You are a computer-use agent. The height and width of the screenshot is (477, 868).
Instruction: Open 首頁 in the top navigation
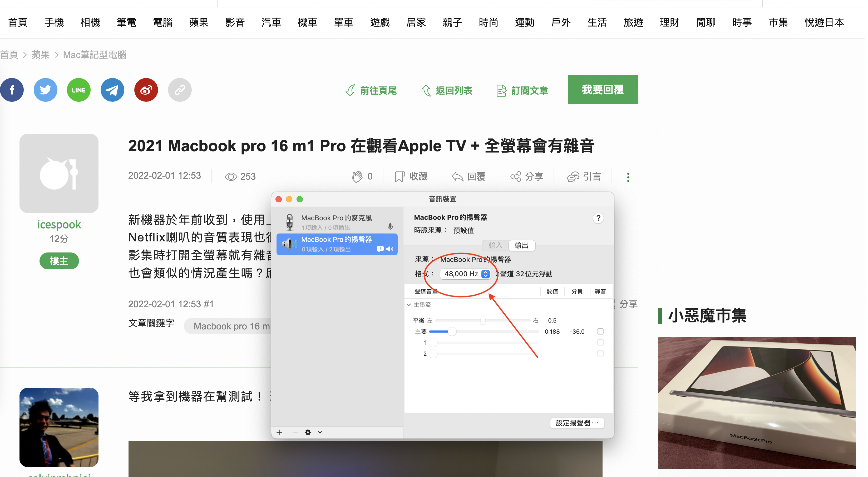(x=18, y=23)
